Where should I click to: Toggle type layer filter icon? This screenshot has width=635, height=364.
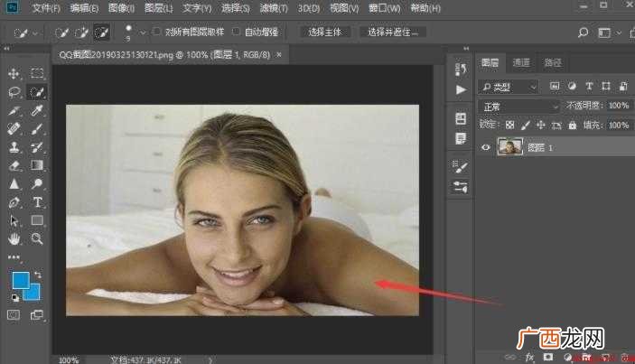pyautogui.click(x=589, y=86)
